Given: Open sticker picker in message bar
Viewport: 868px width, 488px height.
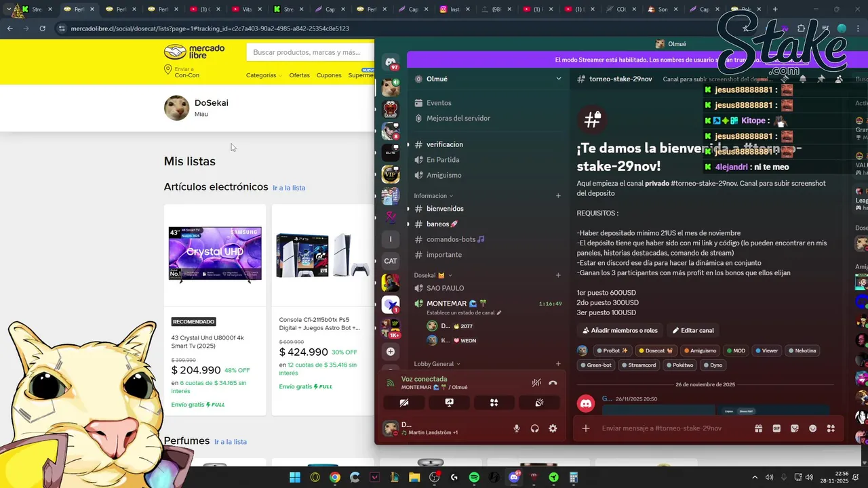Looking at the screenshot, I should click(x=795, y=428).
